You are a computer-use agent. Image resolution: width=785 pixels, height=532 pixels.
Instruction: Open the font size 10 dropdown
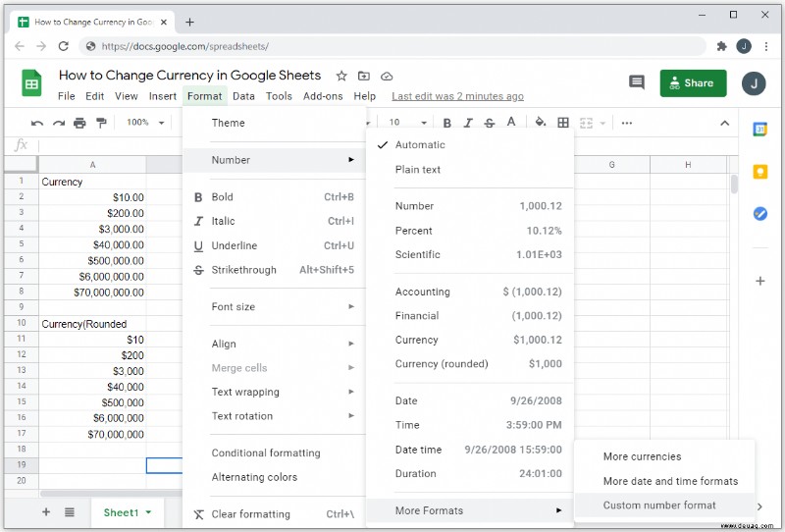[x=407, y=123]
